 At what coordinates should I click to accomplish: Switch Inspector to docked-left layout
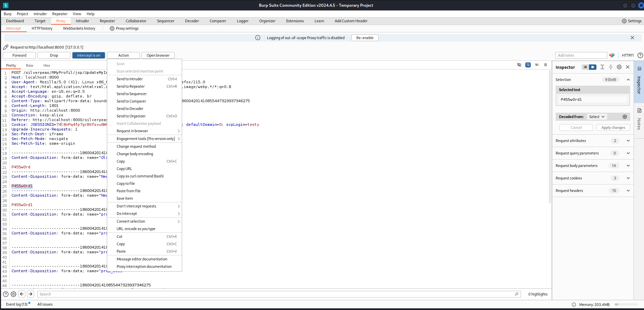(x=585, y=67)
